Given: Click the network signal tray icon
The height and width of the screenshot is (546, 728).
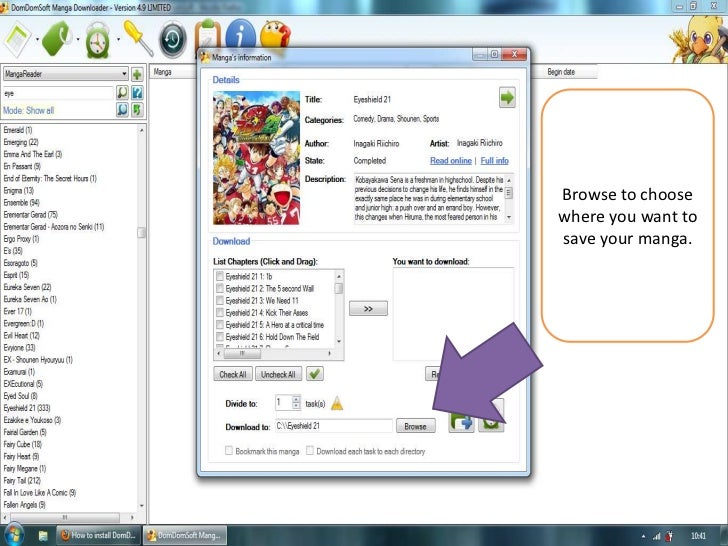Looking at the screenshot, I should tap(656, 536).
